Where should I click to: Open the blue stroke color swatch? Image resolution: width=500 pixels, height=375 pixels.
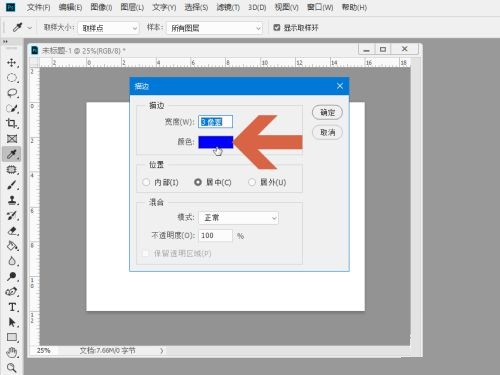click(216, 142)
